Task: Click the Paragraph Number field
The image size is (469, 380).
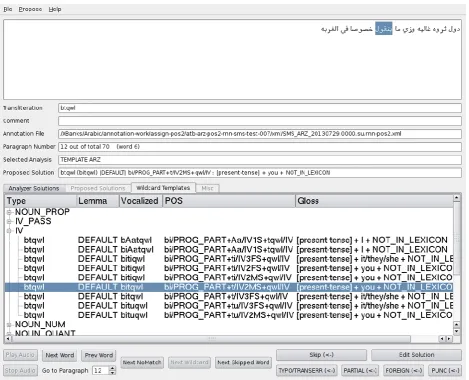Action: tap(260, 147)
